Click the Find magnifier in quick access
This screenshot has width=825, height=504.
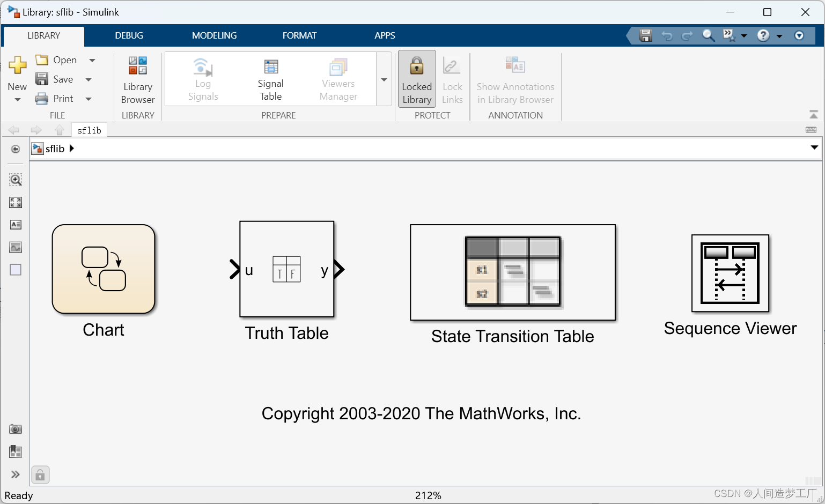coord(709,35)
